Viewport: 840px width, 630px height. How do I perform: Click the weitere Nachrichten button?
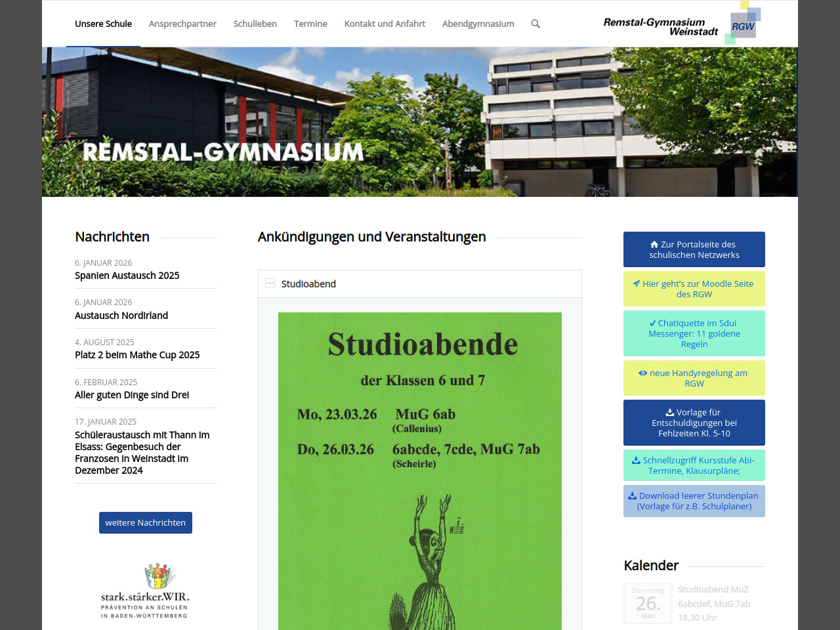point(146,522)
